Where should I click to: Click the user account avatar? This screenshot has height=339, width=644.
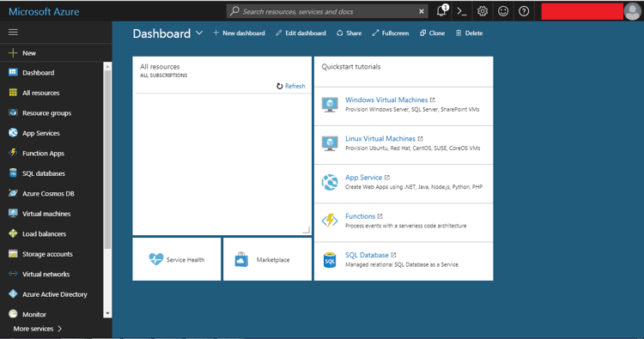(x=633, y=11)
